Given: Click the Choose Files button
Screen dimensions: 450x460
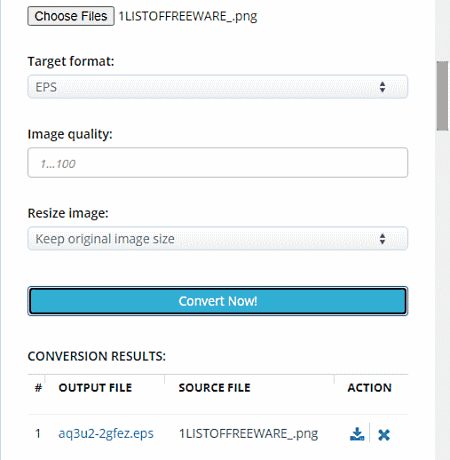Looking at the screenshot, I should tap(71, 16).
